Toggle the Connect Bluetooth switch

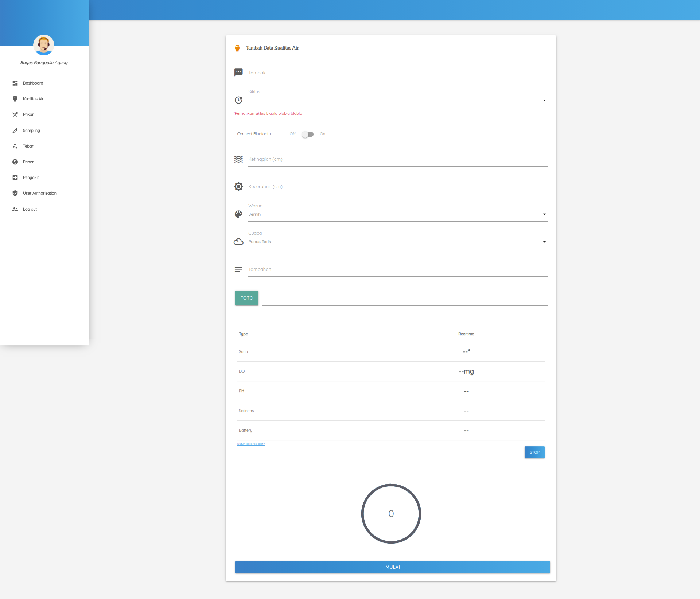(x=307, y=134)
